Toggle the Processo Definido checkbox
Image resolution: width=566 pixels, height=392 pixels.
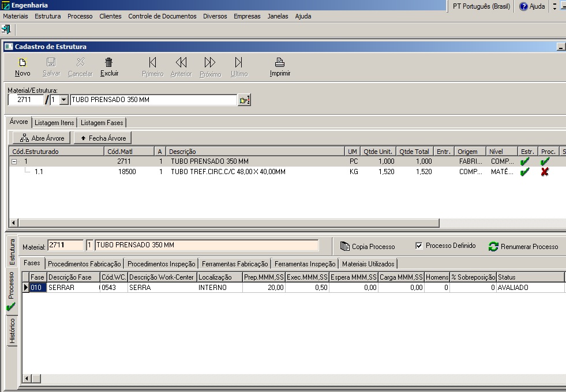[x=419, y=246]
